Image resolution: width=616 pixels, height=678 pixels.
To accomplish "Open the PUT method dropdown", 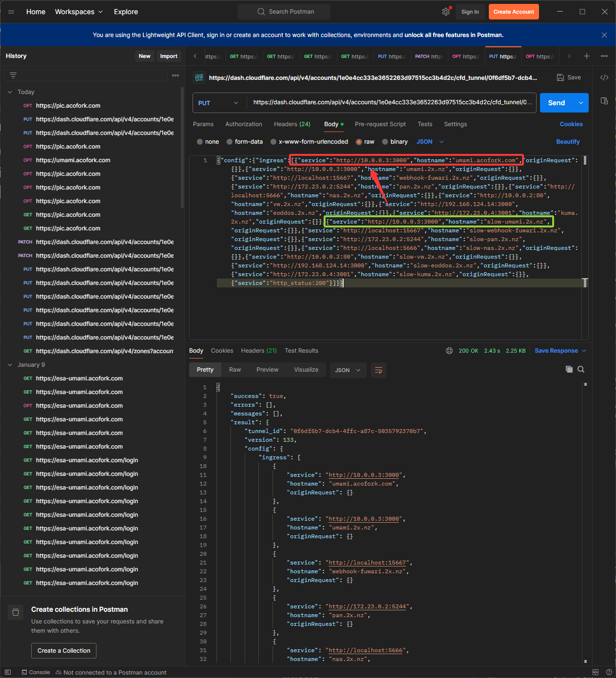I will point(219,103).
